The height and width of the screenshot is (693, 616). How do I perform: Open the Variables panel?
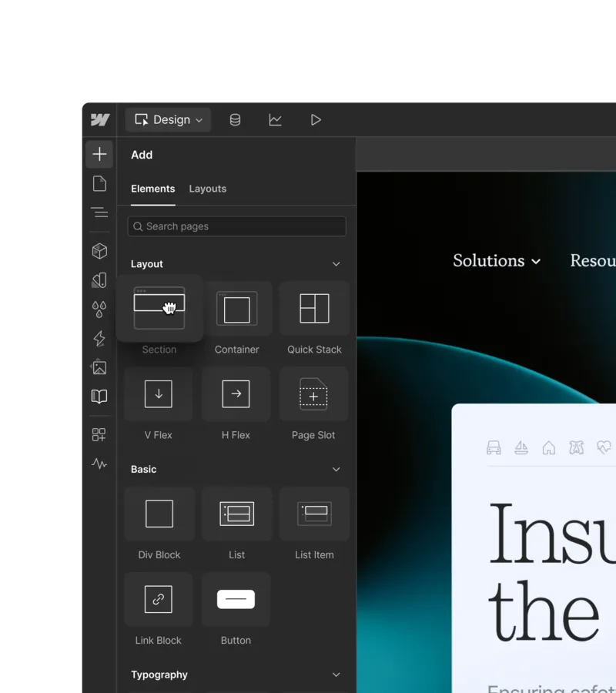(99, 310)
